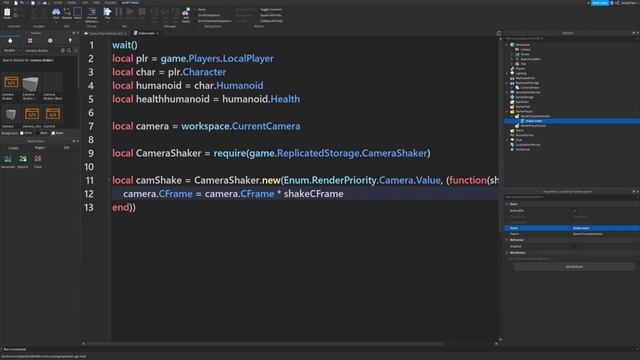Viewport: 640px width, 360px height.
Task: Click the Add Watch icon
Action: tap(186, 15)
